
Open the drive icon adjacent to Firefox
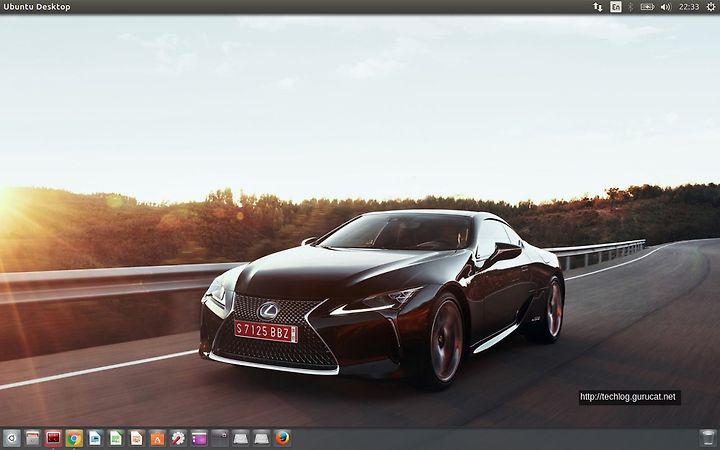pos(262,438)
